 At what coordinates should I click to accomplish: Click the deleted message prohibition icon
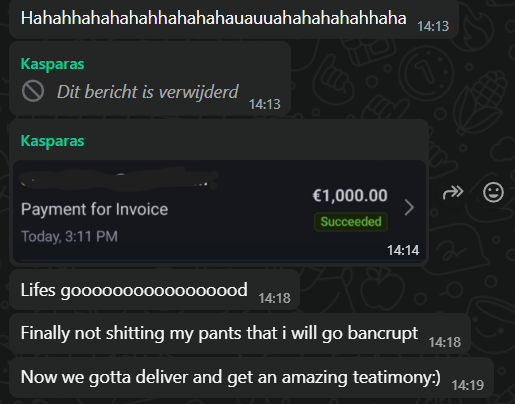[x=33, y=91]
